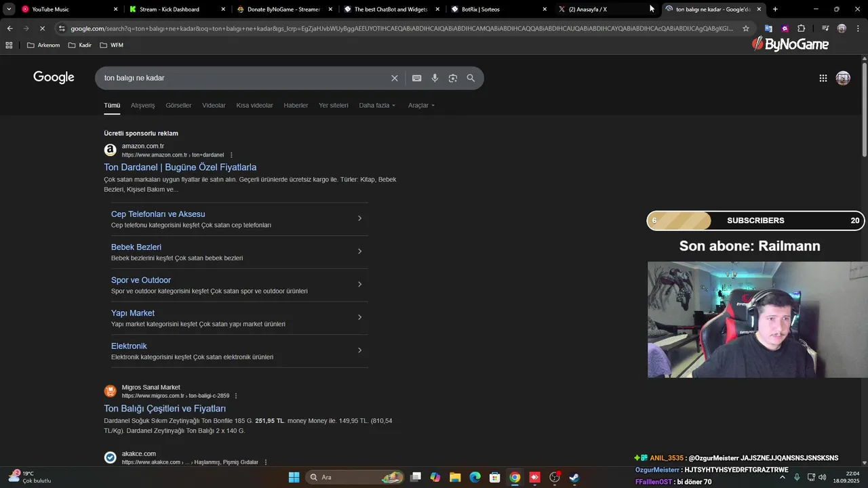Viewport: 868px width, 488px height.
Task: Clear the Google search box text
Action: [394, 78]
